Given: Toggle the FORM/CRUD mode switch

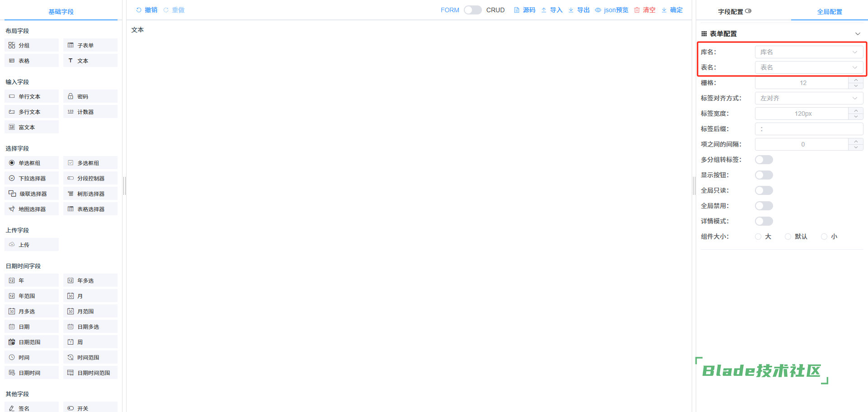Looking at the screenshot, I should coord(472,10).
